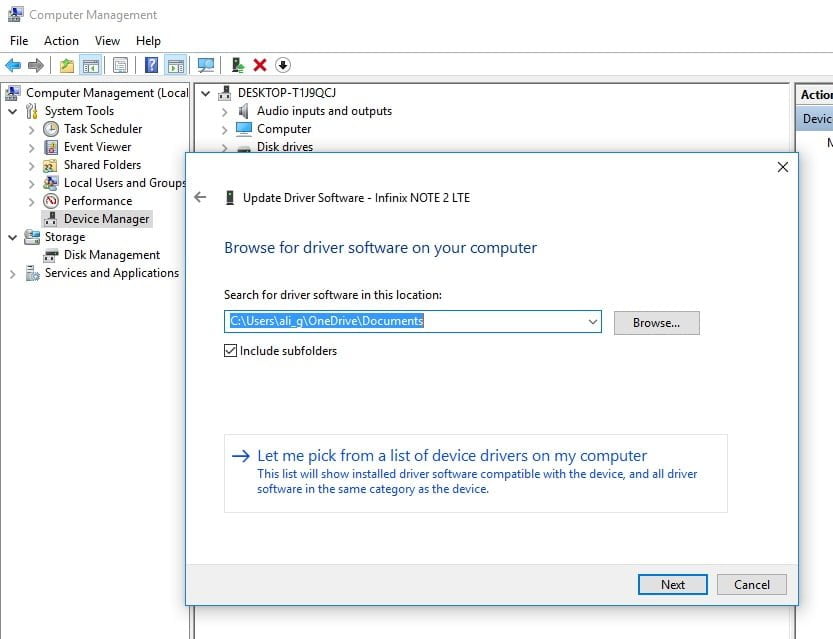Select Computer Management (Local) root node
The image size is (833, 639).
pyautogui.click(x=107, y=93)
